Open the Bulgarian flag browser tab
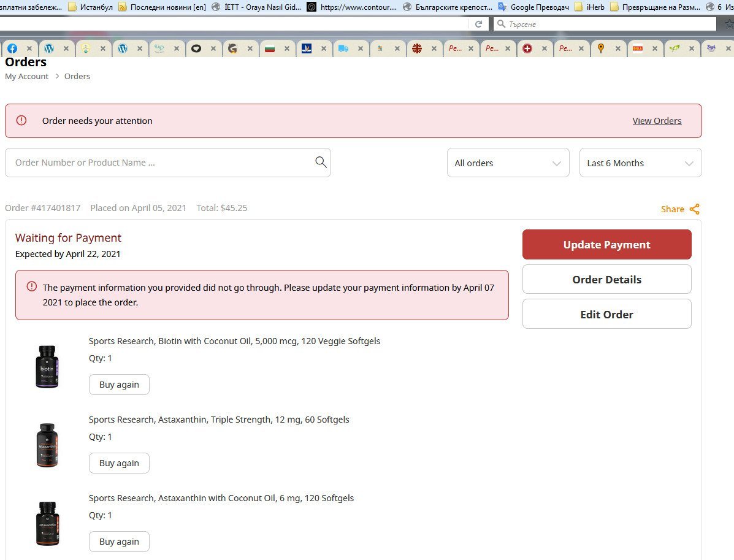 (269, 48)
